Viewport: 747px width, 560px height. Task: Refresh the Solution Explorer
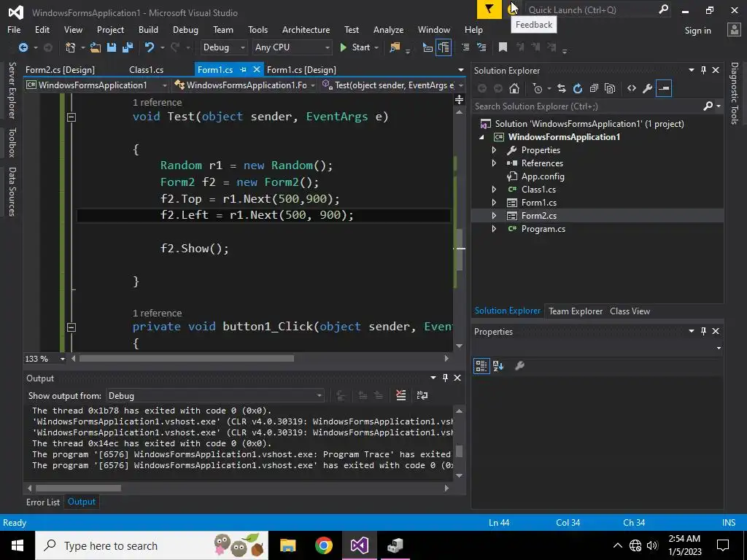pos(578,88)
